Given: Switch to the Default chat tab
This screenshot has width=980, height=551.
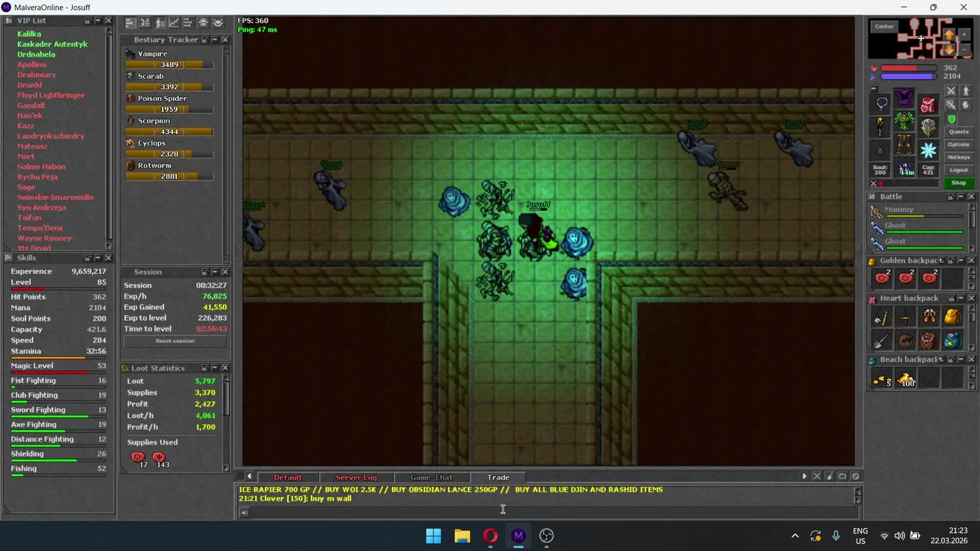Looking at the screenshot, I should [x=288, y=478].
